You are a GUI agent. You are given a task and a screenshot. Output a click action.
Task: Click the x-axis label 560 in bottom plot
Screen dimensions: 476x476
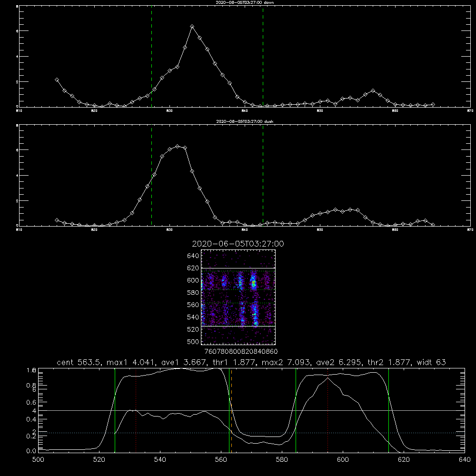tap(221, 460)
